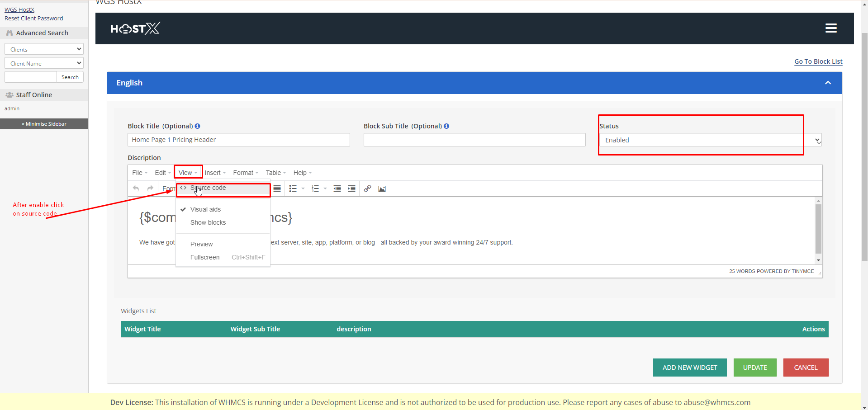The height and width of the screenshot is (410, 868).
Task: Click the undo arrow in editor toolbar
Action: coord(136,189)
